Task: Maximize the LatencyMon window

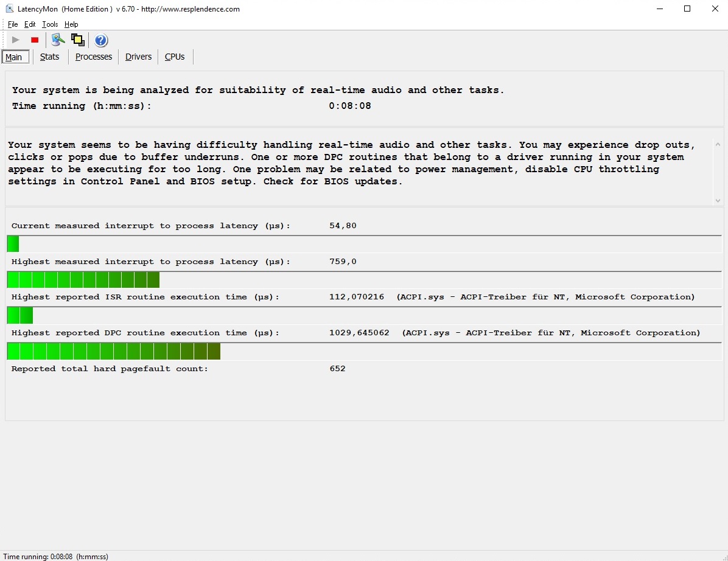Action: [x=687, y=9]
